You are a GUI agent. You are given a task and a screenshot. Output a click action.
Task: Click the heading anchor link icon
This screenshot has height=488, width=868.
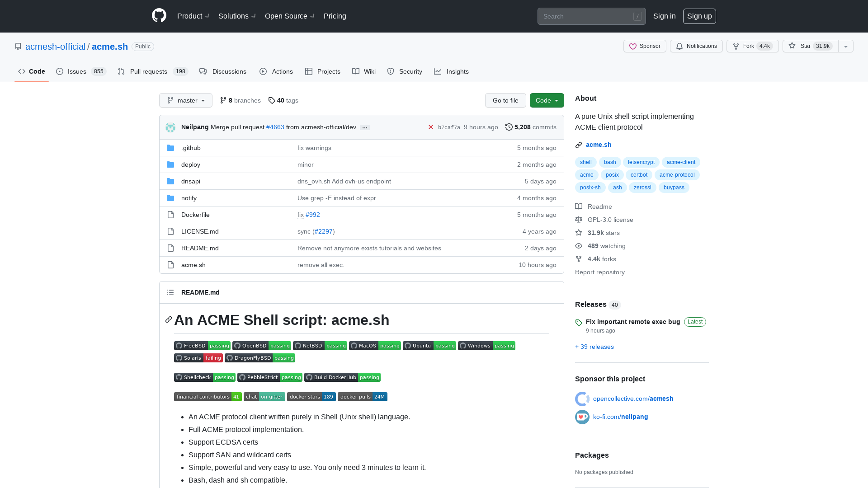point(169,320)
